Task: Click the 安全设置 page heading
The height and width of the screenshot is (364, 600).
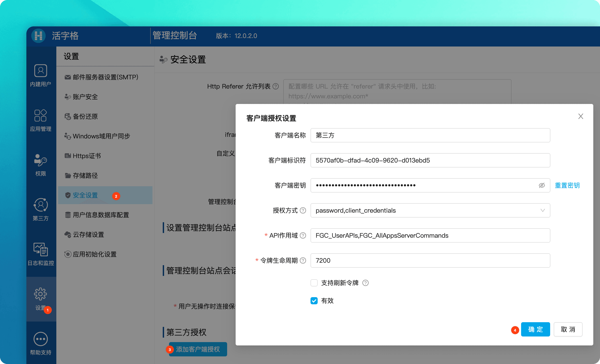Action: coord(188,60)
